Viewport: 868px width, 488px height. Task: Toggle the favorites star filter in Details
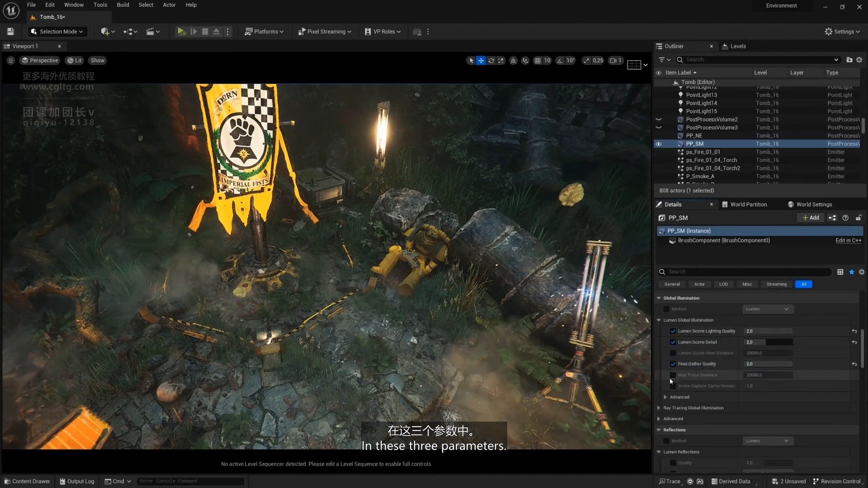(x=852, y=272)
